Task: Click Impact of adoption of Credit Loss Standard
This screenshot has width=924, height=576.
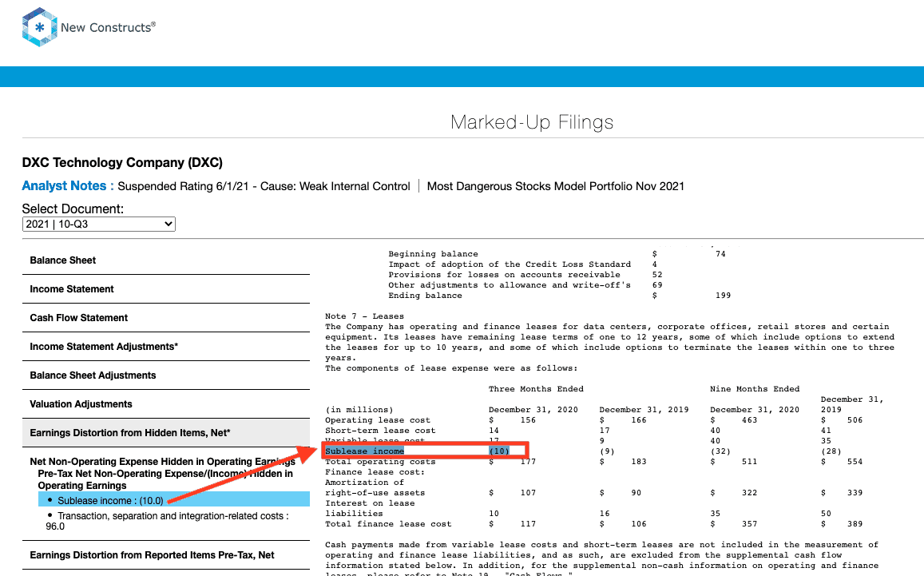Action: pos(510,264)
